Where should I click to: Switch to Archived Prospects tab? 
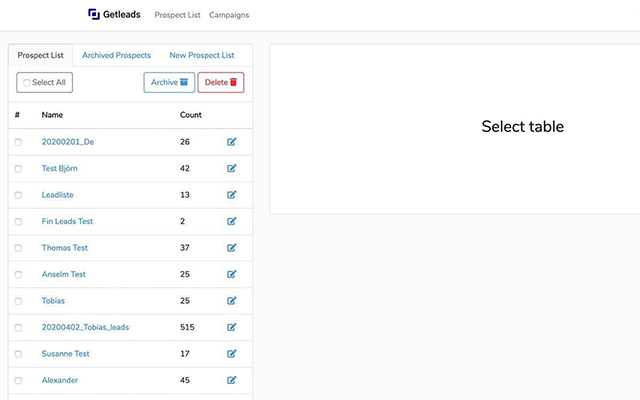tap(116, 56)
